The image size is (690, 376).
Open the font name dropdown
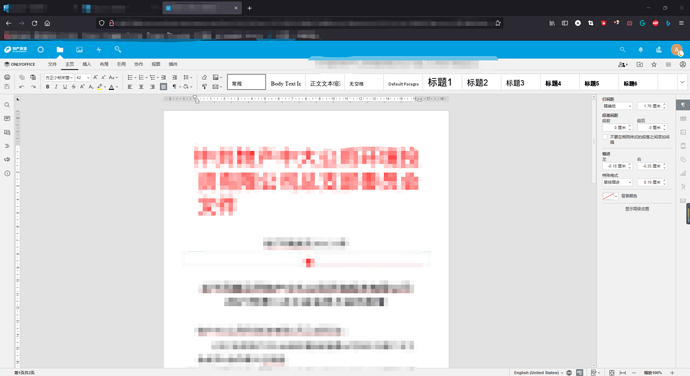coord(59,77)
